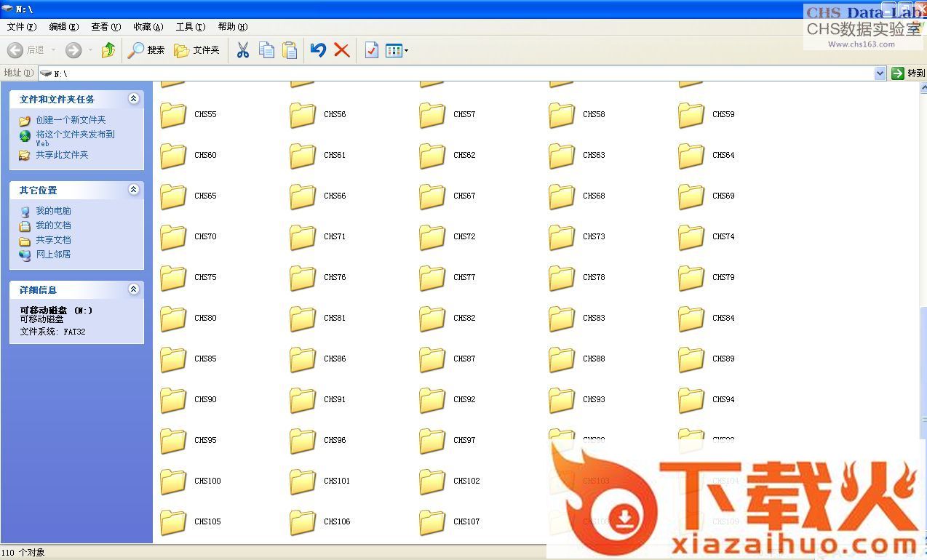Open the 查看(V) menu
Screen dimensions: 927x560
click(106, 27)
